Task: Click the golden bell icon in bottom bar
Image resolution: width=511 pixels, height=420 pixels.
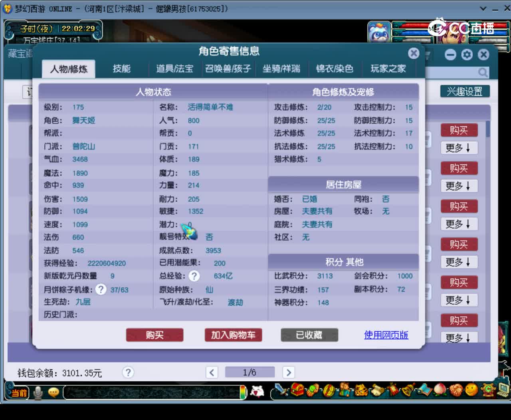Action: 408,390
